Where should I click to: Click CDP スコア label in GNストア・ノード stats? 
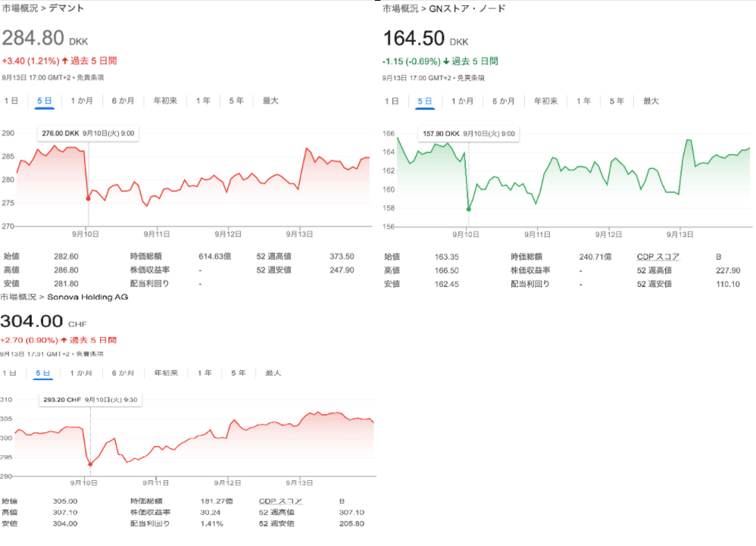[x=658, y=257]
